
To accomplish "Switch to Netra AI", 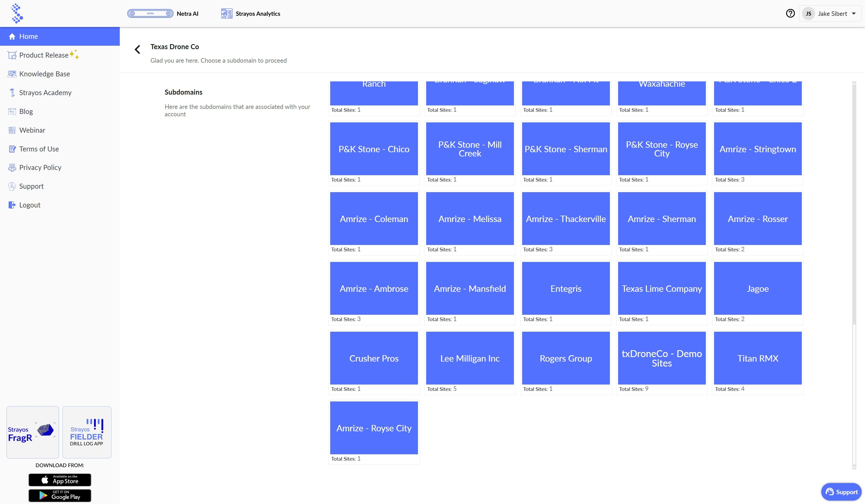I will [163, 13].
